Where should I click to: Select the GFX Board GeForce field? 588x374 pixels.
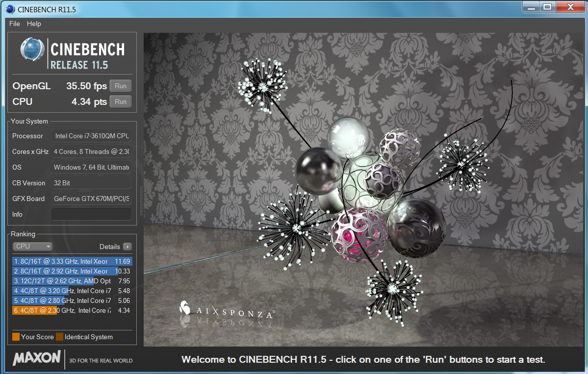(91, 199)
